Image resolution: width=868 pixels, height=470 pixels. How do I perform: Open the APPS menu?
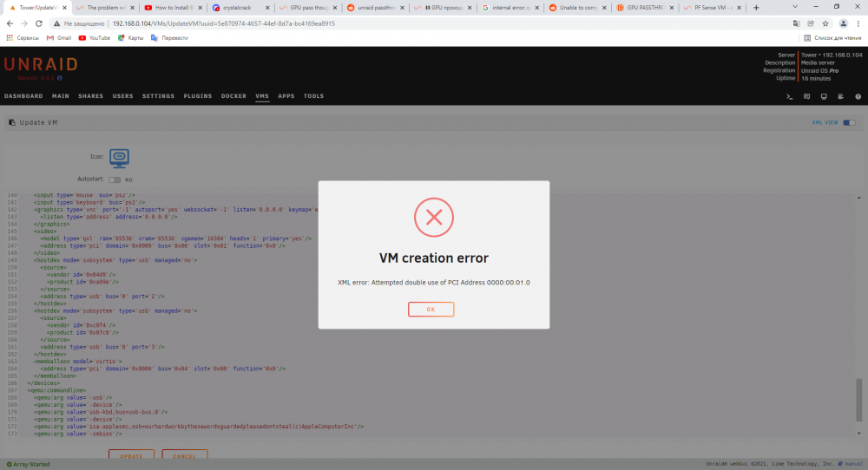point(286,96)
